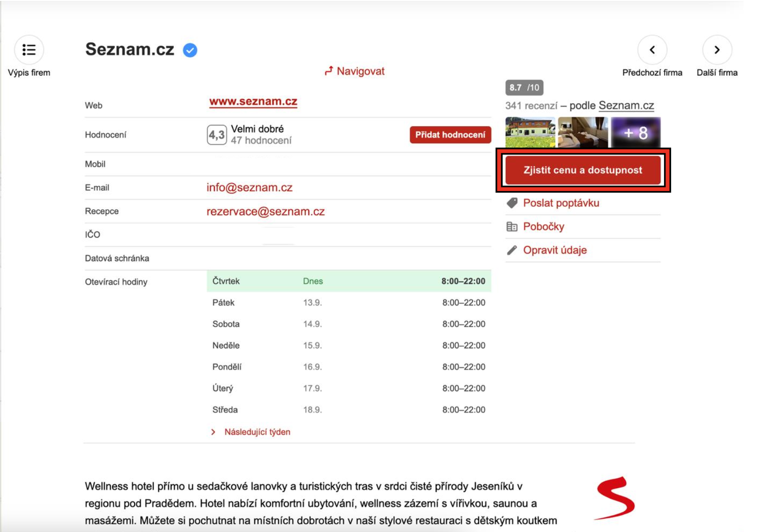Go to the previous company with the left arrow
Viewport: 764px width, 532px height.
pos(652,49)
